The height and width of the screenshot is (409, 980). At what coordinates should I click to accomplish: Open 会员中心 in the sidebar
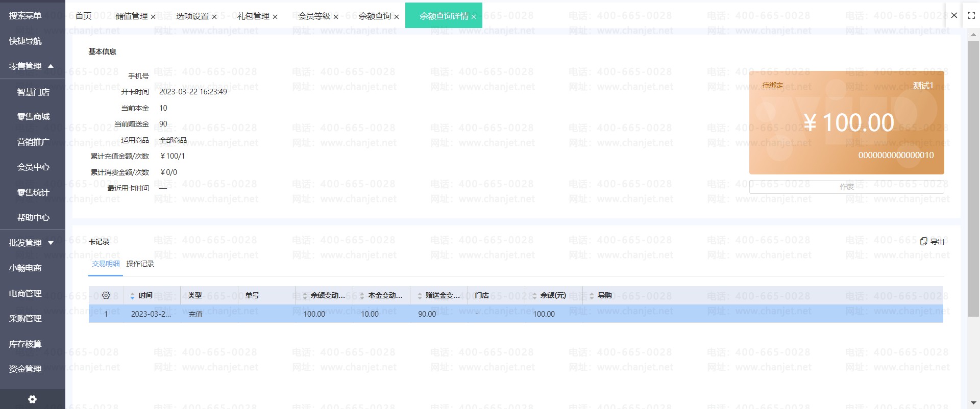pyautogui.click(x=33, y=167)
